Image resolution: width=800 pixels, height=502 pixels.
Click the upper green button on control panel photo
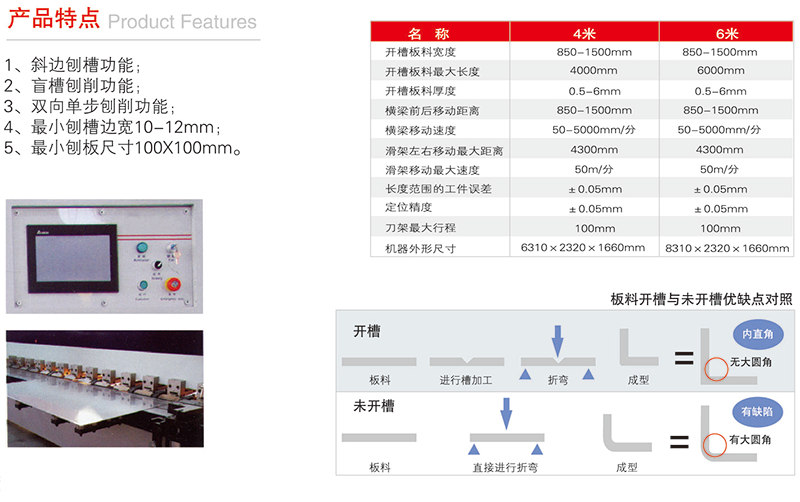(142, 247)
